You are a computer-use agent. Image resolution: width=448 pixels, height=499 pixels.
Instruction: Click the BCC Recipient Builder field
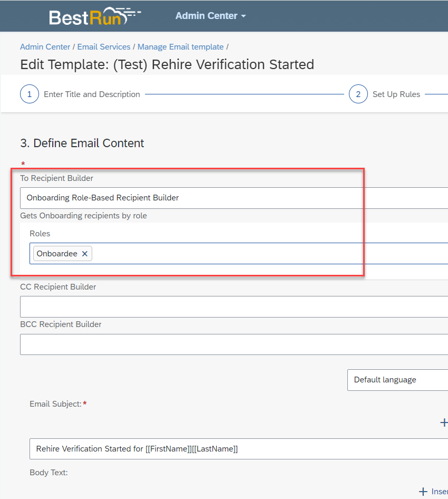pyautogui.click(x=234, y=344)
